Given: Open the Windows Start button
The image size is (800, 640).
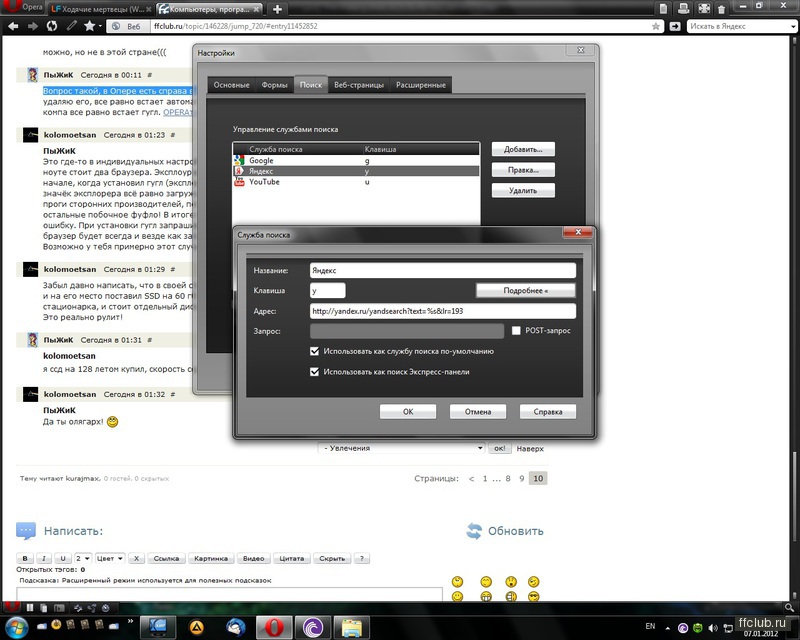Looking at the screenshot, I should click(15, 626).
